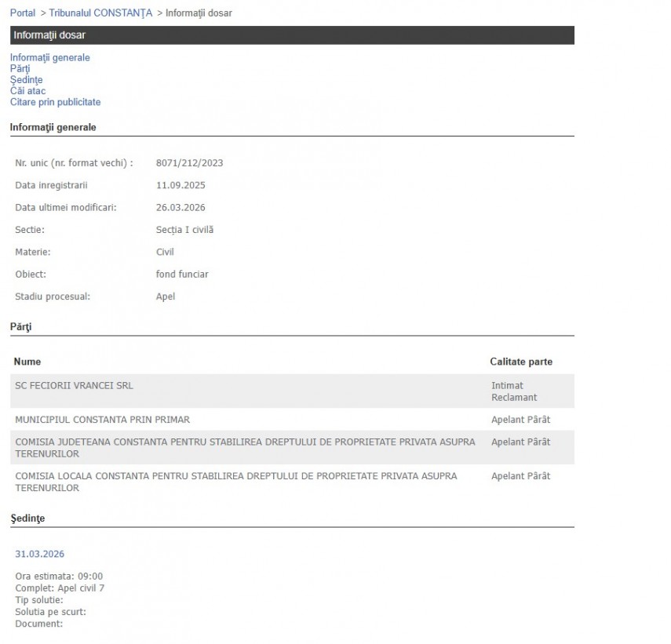The height and width of the screenshot is (644, 671).
Task: Open the Căi atac navigation link
Action: (x=27, y=91)
